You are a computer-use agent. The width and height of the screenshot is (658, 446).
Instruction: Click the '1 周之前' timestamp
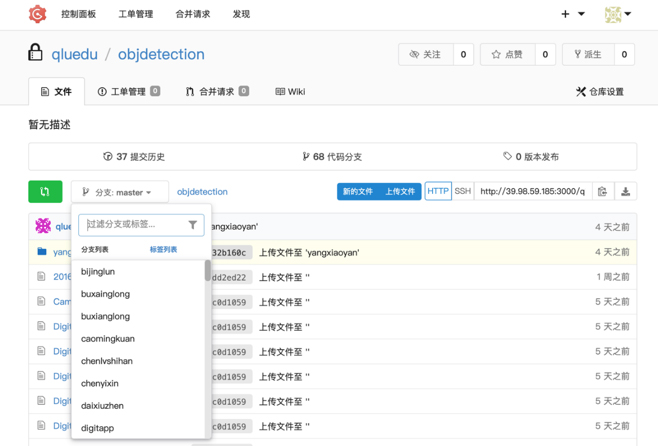(x=613, y=277)
